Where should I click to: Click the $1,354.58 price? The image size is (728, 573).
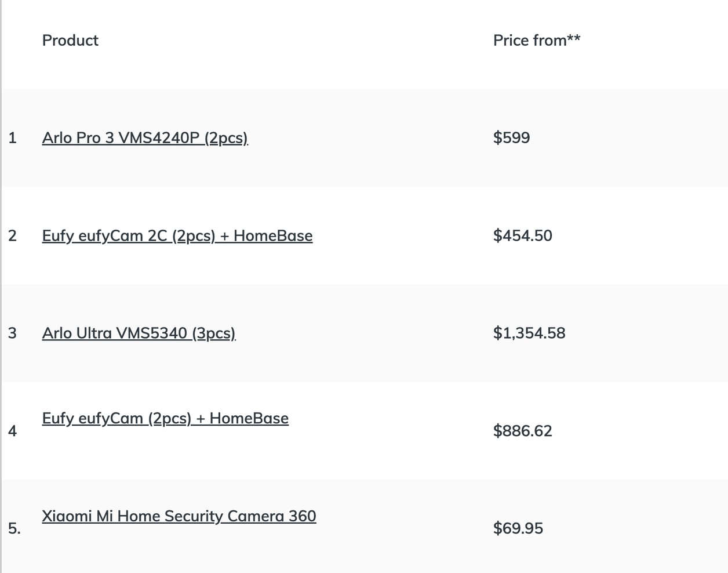pos(529,333)
